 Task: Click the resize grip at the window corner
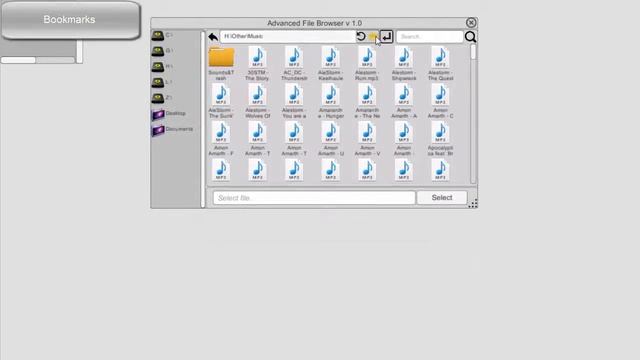[473, 204]
